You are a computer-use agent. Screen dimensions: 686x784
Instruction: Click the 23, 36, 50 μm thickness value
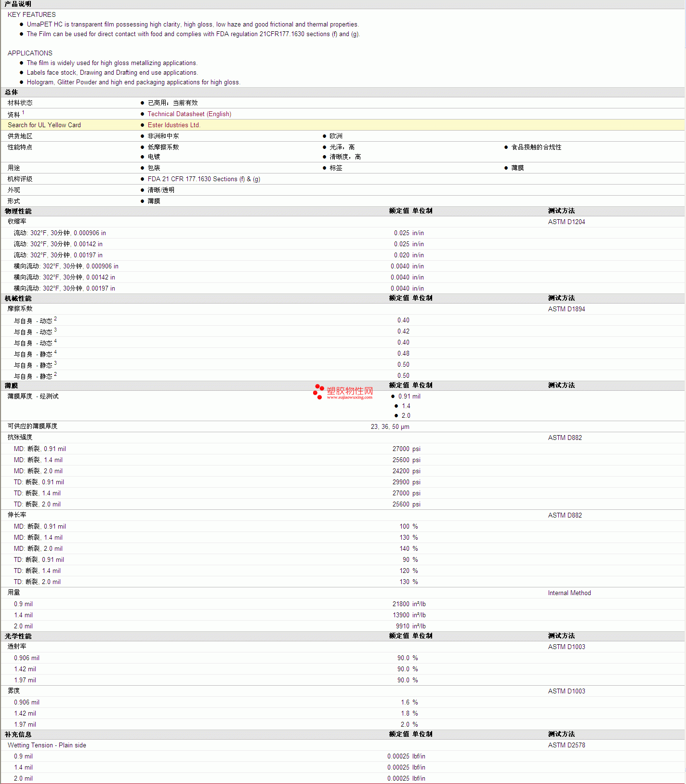390,427
